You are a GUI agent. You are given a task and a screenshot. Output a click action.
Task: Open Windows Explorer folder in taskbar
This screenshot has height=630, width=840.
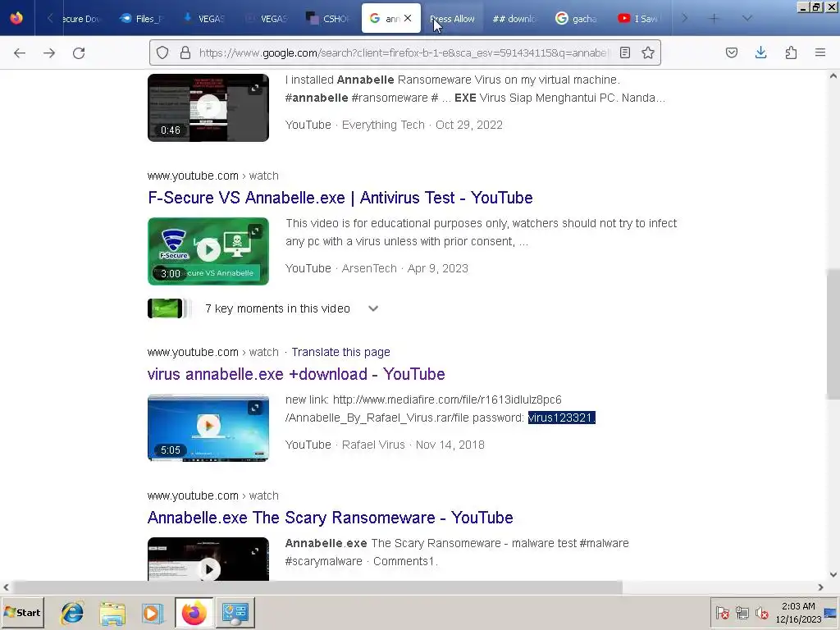112,613
